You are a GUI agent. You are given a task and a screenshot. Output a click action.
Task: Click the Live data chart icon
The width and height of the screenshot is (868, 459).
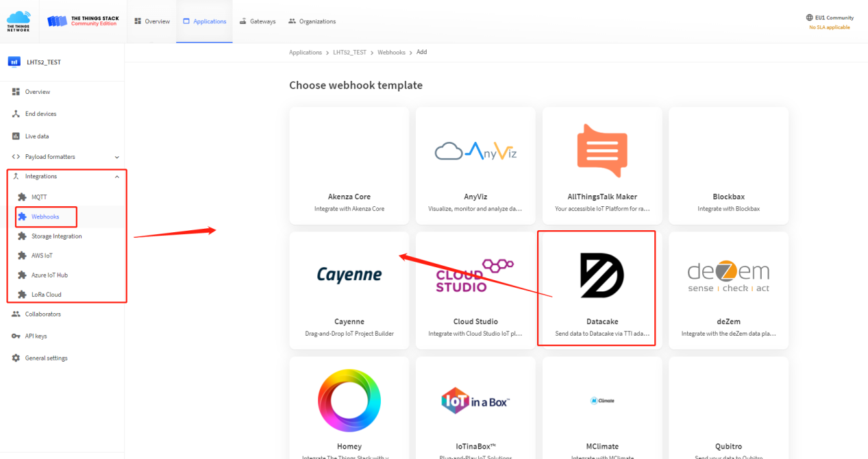tap(16, 136)
